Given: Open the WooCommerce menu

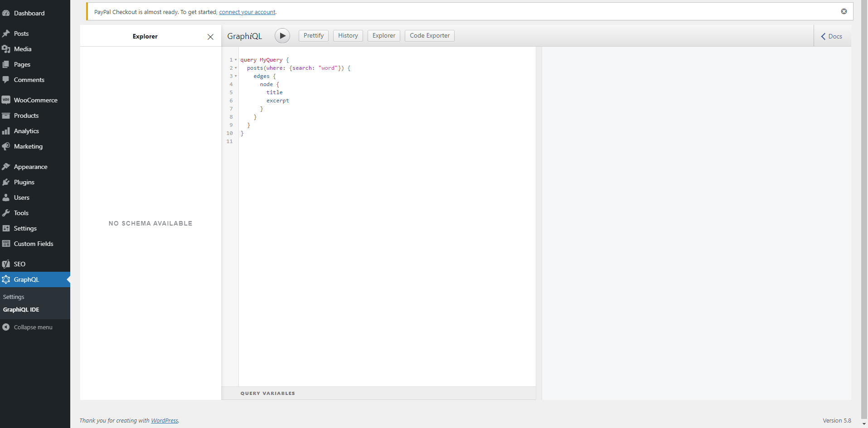Looking at the screenshot, I should coord(35,100).
